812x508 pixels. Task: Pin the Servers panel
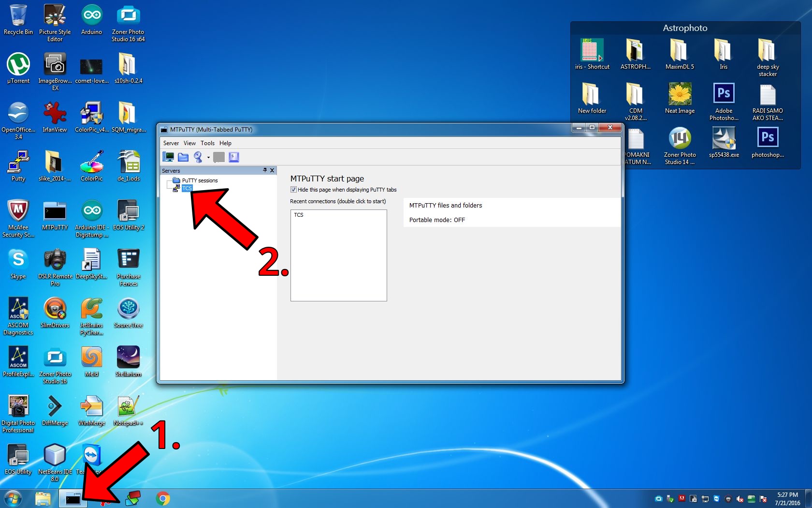pos(265,170)
